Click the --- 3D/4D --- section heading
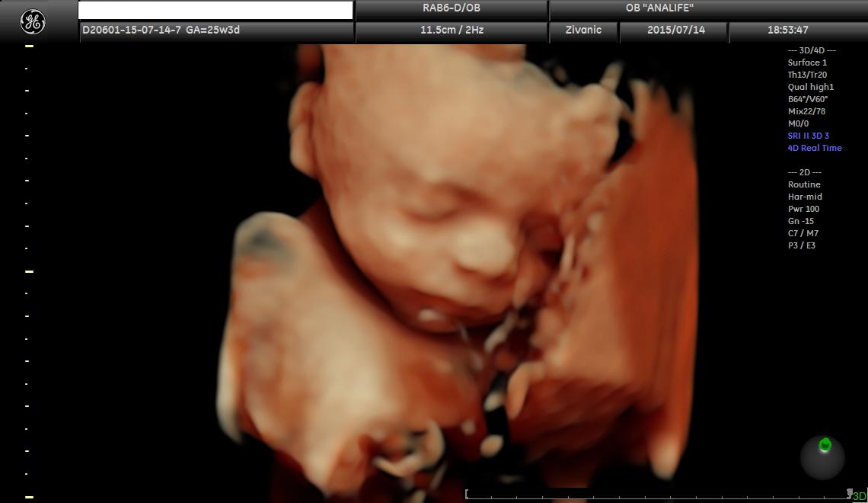 coord(812,50)
